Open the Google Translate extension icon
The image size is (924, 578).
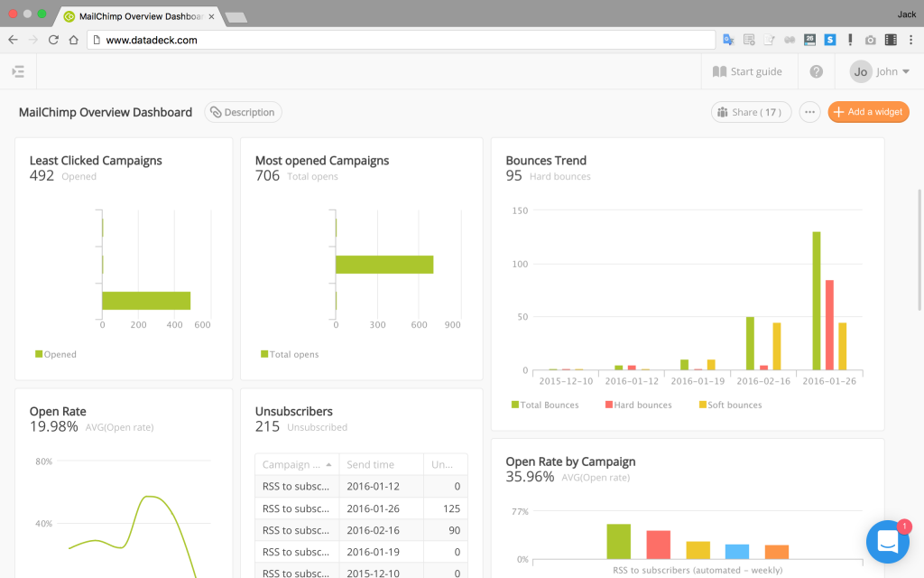[728, 40]
